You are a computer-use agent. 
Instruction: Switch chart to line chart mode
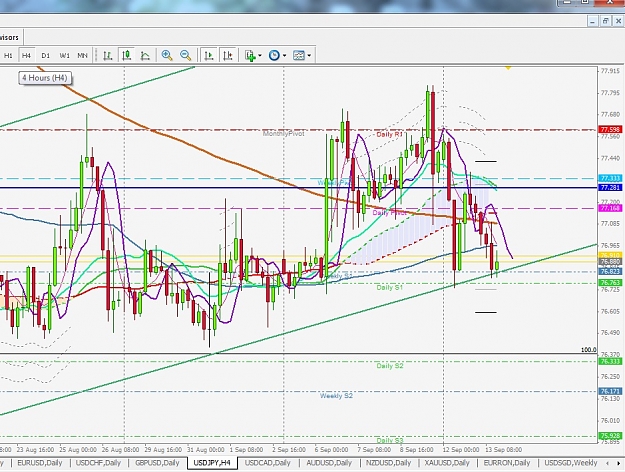coord(145,55)
